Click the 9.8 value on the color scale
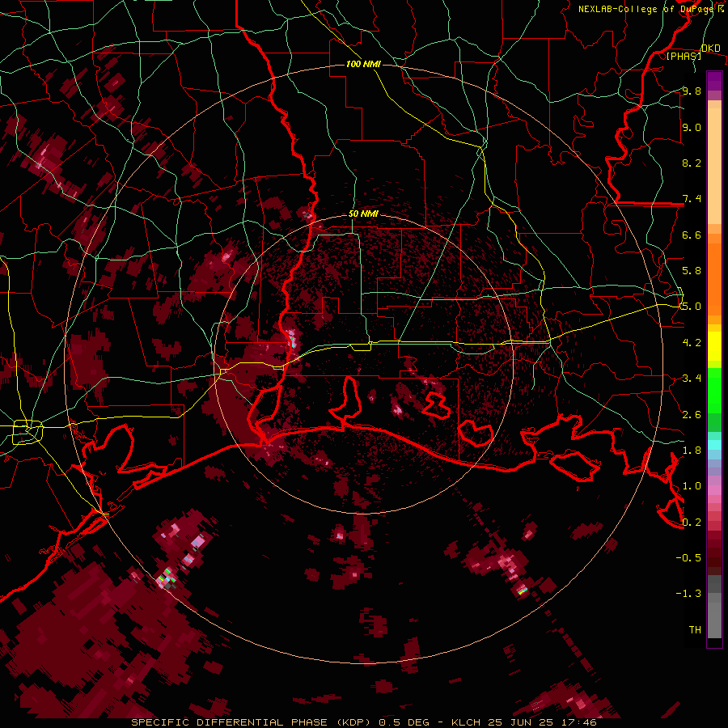 [x=692, y=91]
